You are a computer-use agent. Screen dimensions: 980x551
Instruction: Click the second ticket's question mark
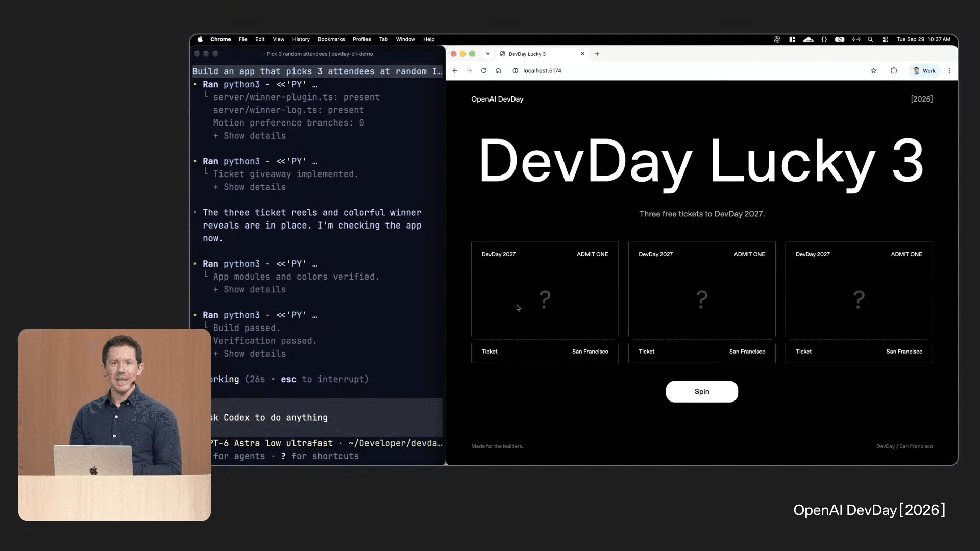(x=702, y=299)
